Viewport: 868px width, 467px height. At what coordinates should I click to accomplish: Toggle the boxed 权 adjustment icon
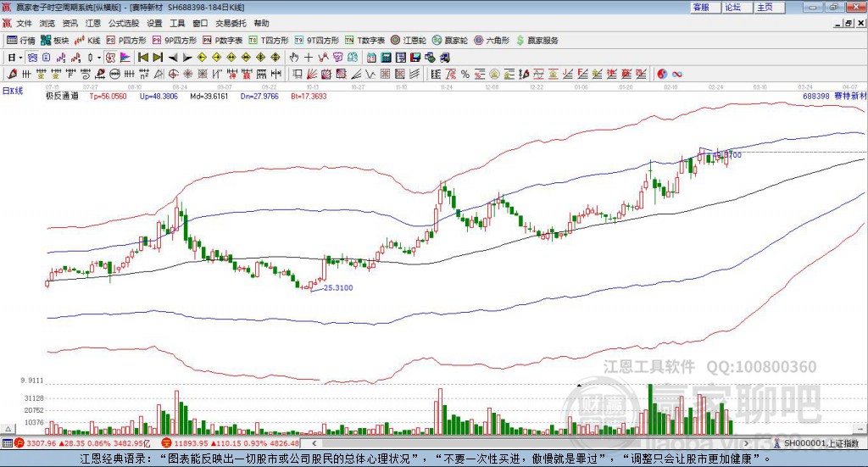pyautogui.click(x=111, y=58)
